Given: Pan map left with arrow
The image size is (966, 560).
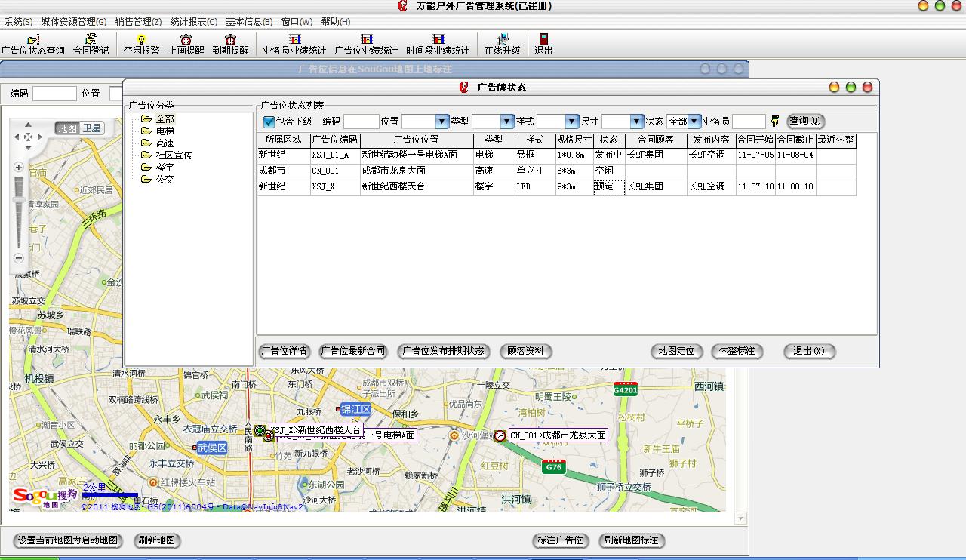Looking at the screenshot, I should tap(18, 137).
